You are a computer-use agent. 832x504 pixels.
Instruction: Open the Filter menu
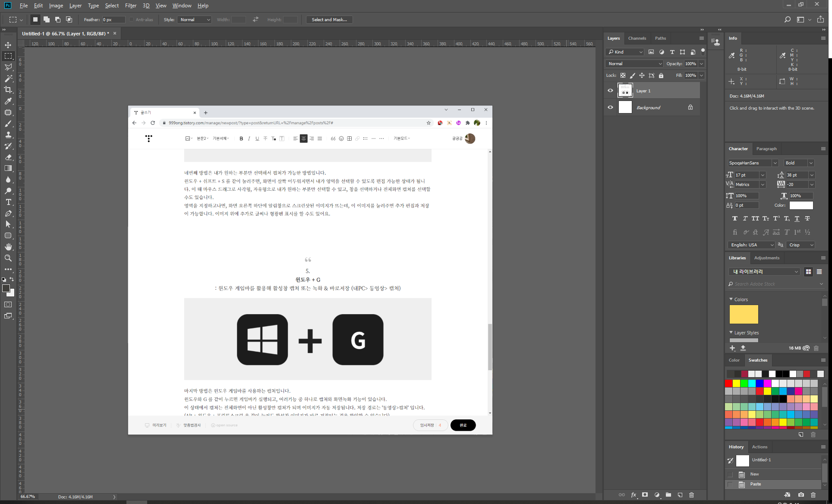coord(130,6)
